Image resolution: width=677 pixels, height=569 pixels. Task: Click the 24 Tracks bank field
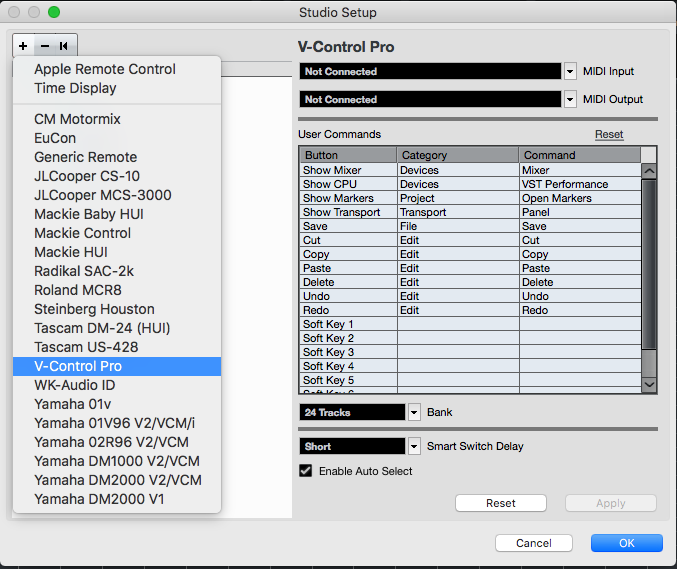pyautogui.click(x=352, y=412)
